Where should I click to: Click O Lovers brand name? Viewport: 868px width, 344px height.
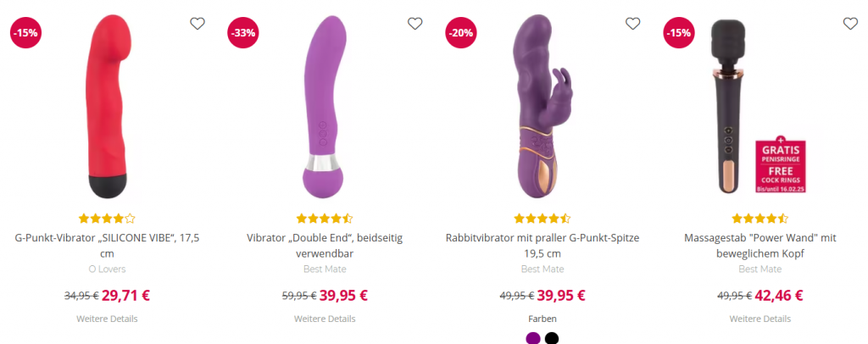tap(107, 269)
